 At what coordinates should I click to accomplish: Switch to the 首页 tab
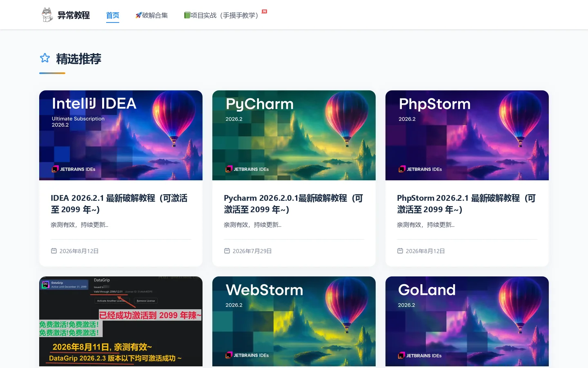pyautogui.click(x=113, y=15)
